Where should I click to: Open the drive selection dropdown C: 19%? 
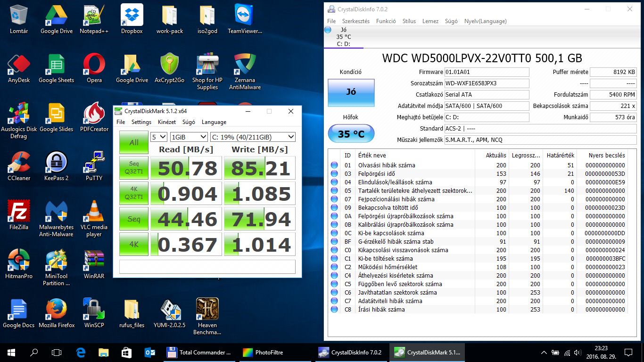(x=253, y=137)
